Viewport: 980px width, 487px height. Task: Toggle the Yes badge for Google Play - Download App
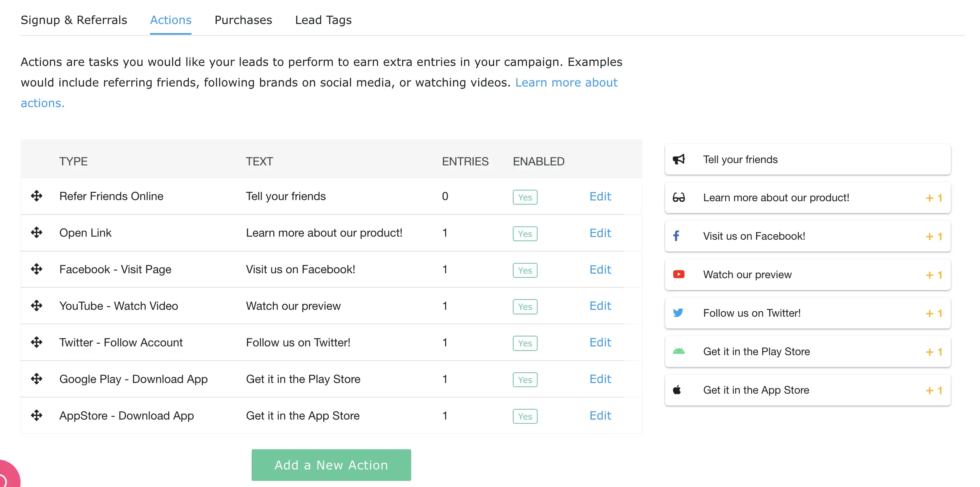click(525, 380)
